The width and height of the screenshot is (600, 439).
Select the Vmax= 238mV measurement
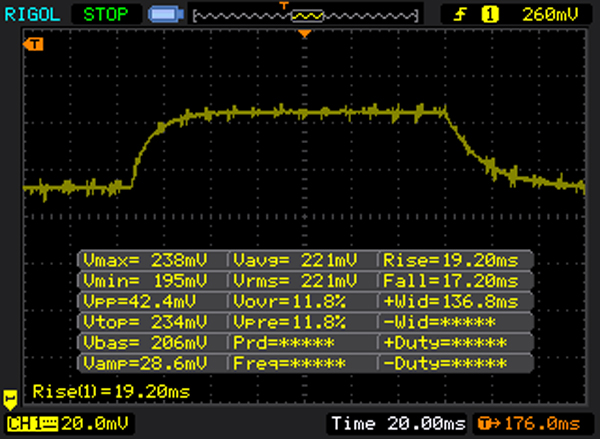click(151, 259)
